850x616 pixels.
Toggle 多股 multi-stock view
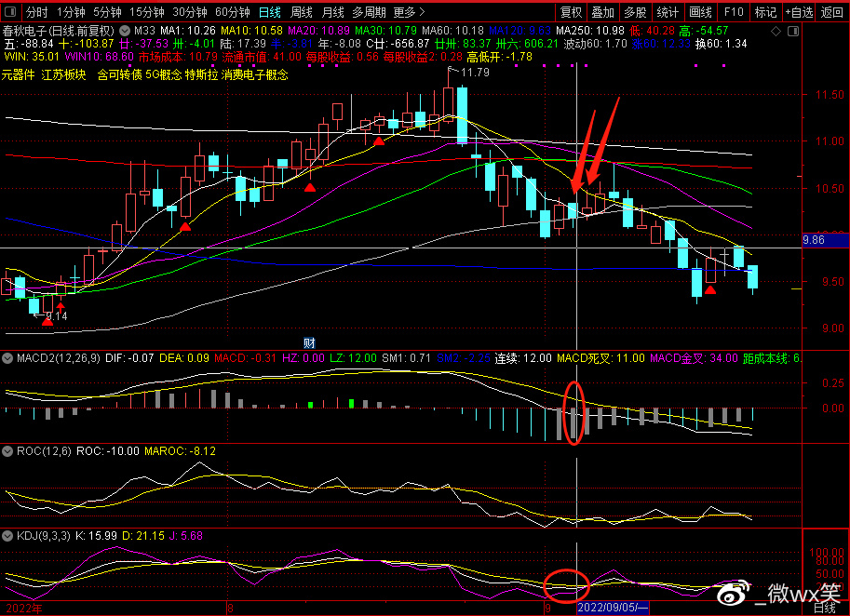[x=634, y=13]
